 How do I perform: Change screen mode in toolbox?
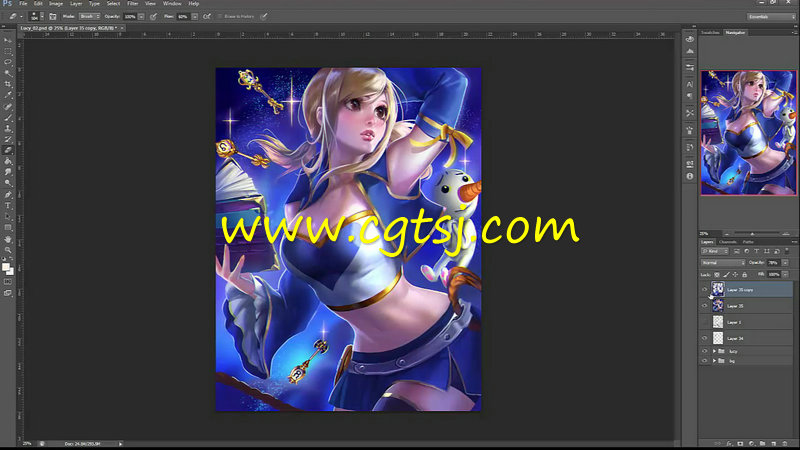click(8, 293)
